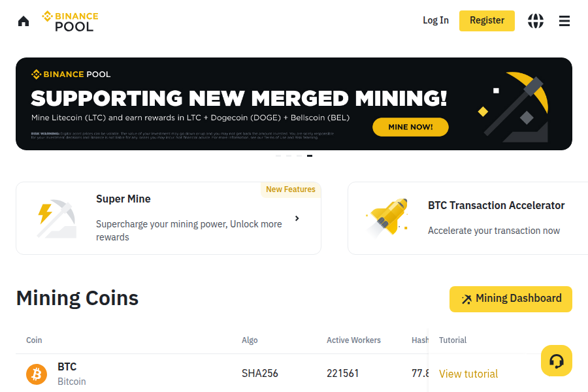The image size is (588, 392).
Task: Click the MINE NOW! banner button
Action: [x=410, y=127]
